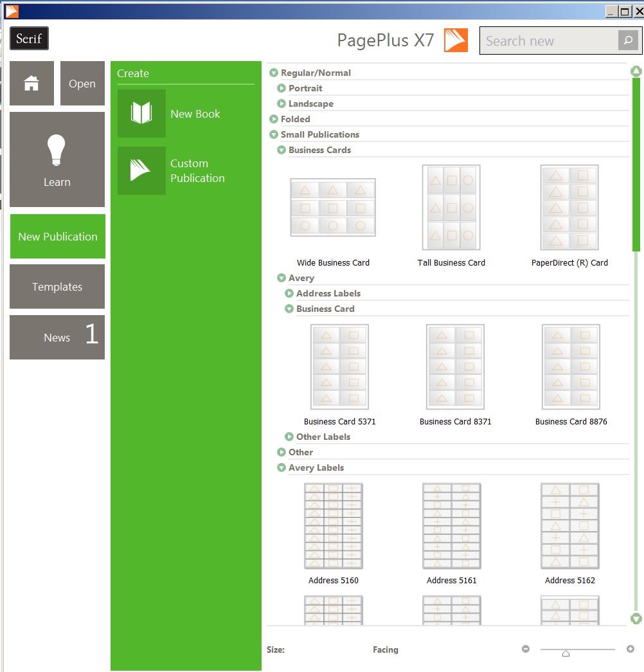Click the Size: label

[x=276, y=649]
